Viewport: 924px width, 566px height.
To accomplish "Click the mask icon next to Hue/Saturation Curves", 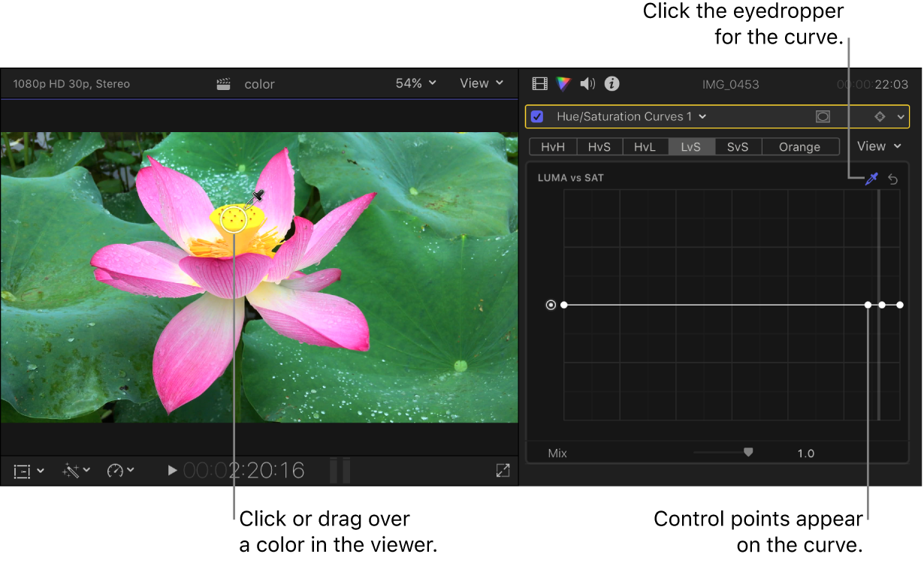I will click(x=823, y=116).
